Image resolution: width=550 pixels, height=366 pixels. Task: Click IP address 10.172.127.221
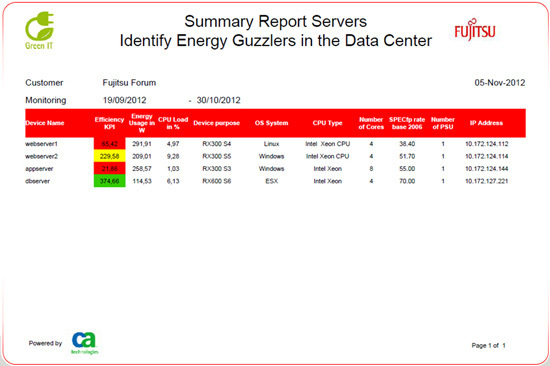click(487, 181)
